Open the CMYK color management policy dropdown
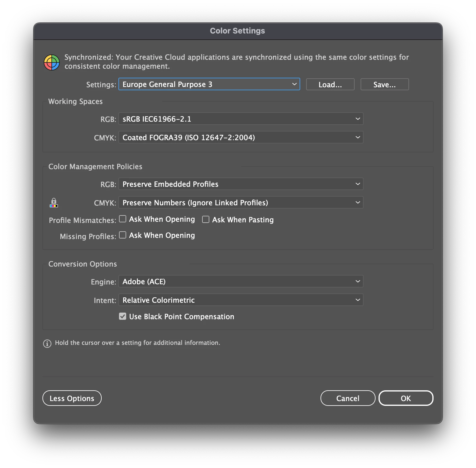The height and width of the screenshot is (468, 476). pyautogui.click(x=241, y=203)
